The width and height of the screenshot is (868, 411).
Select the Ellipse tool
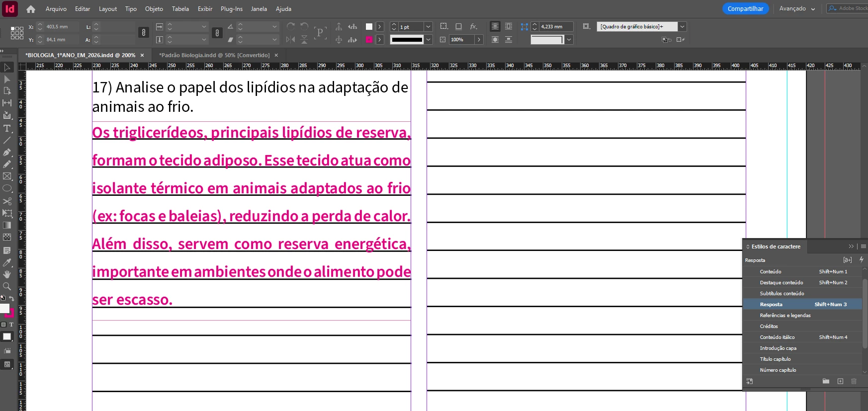click(7, 188)
